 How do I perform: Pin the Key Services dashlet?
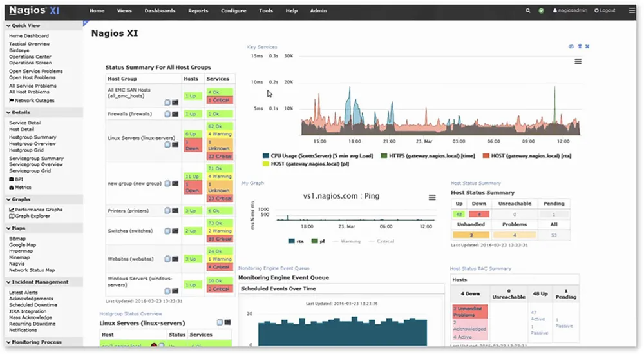(580, 46)
